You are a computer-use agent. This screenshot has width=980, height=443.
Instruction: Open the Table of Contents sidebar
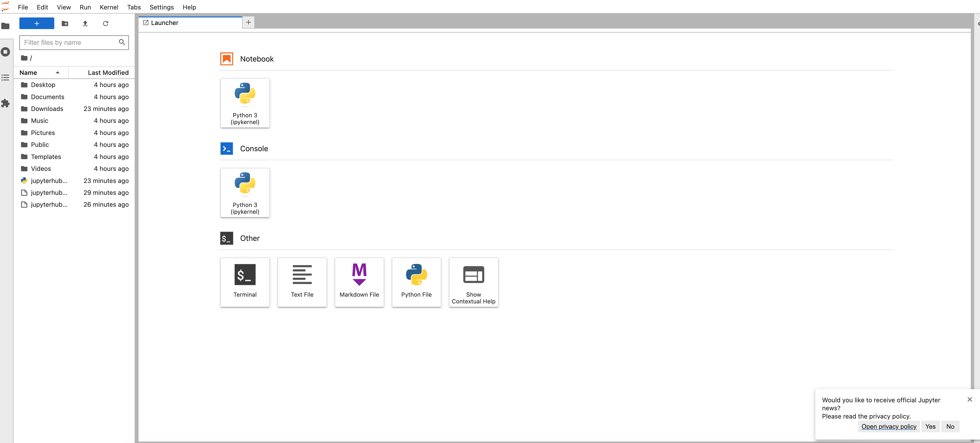click(5, 78)
